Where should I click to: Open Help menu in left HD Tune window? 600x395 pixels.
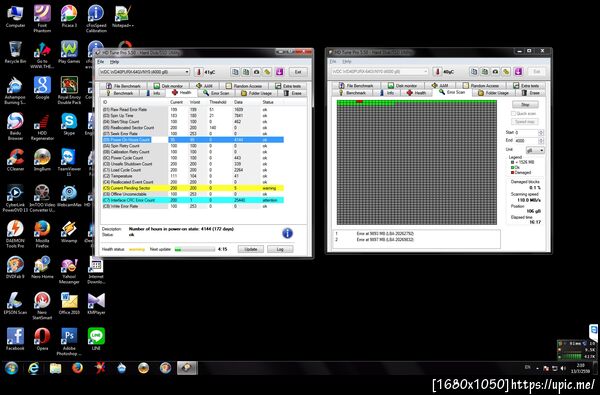point(114,62)
